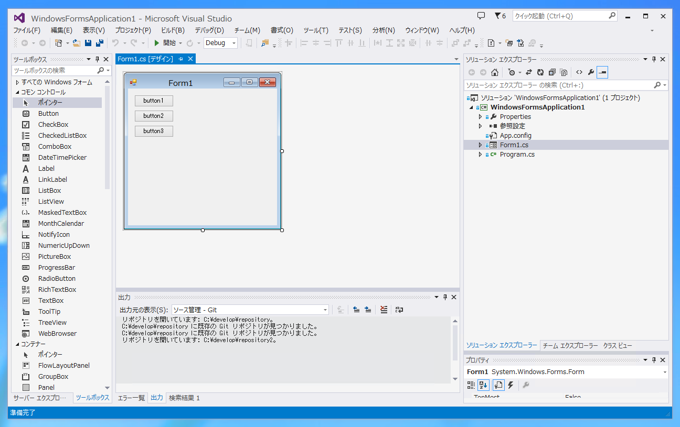Click Show All Files icon in Solution Explorer
Viewport: 680px width, 427px height.
(x=563, y=72)
